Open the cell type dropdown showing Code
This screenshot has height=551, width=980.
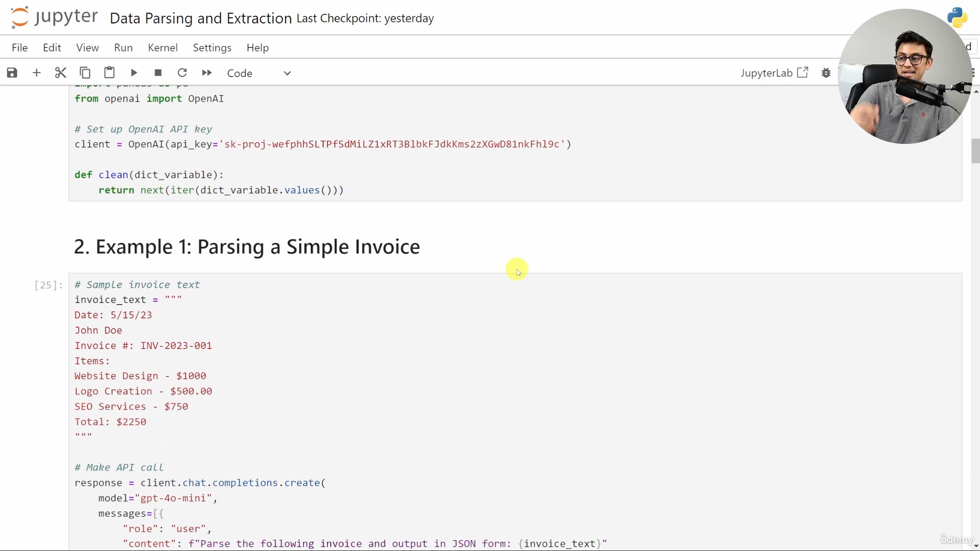[x=259, y=73]
